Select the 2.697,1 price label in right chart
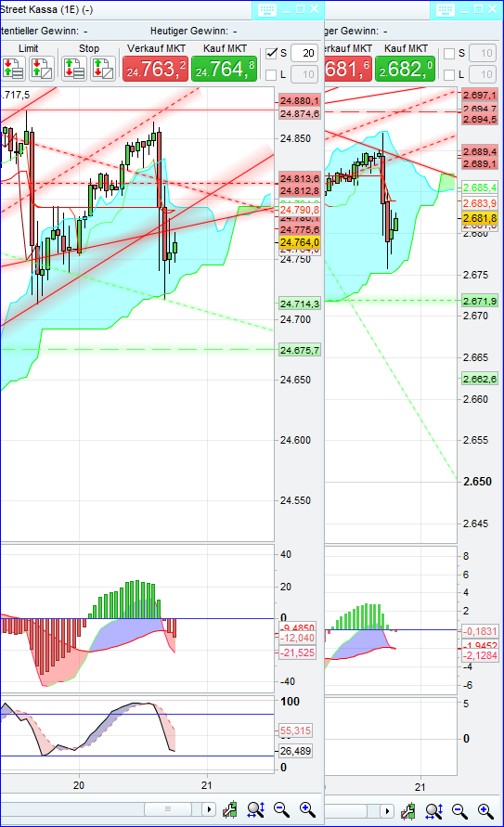The width and height of the screenshot is (504, 827). point(480,95)
